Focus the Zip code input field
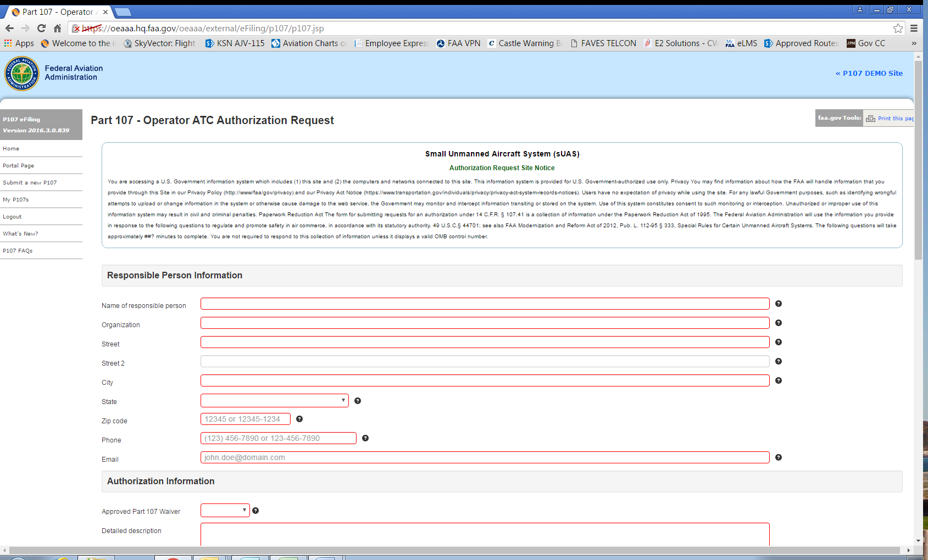 tap(246, 419)
